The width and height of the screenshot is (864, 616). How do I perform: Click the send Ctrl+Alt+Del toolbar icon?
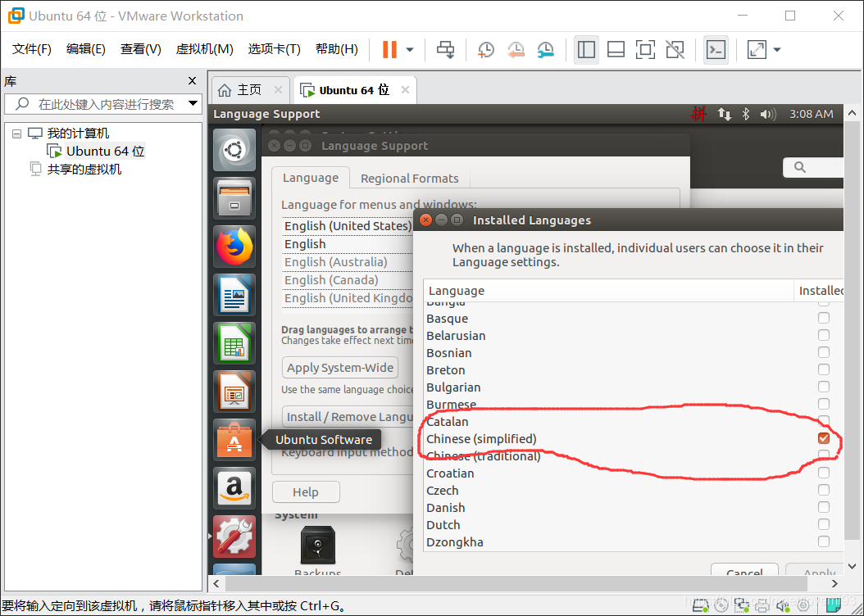click(445, 49)
